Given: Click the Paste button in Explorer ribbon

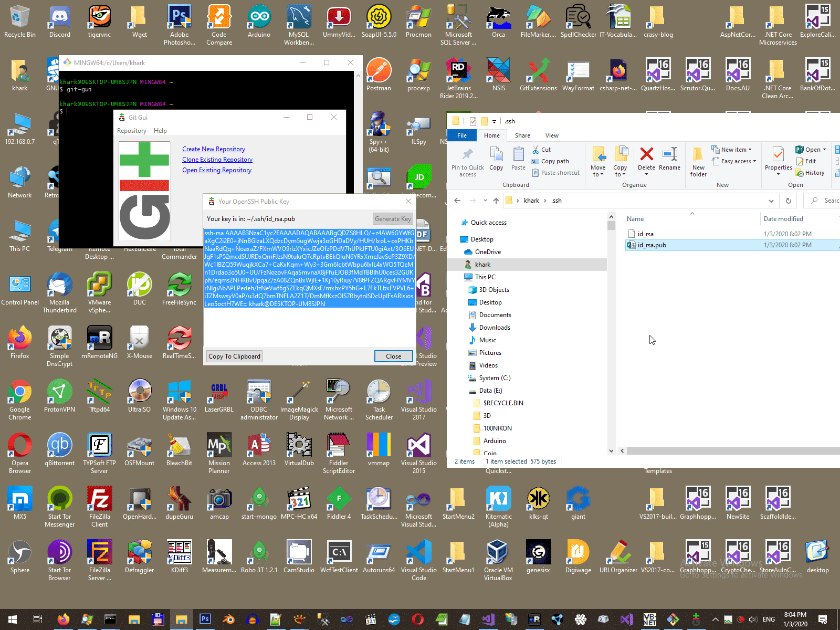Looking at the screenshot, I should [518, 159].
